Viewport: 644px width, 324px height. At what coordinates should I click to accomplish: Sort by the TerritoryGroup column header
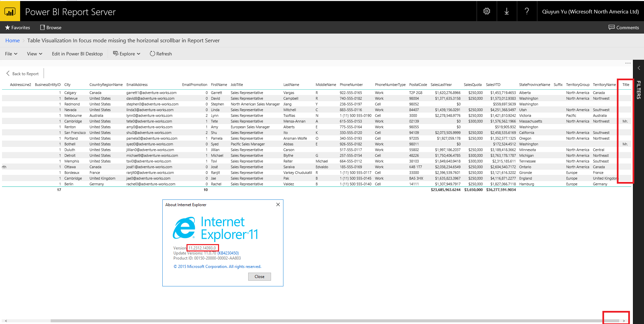578,85
